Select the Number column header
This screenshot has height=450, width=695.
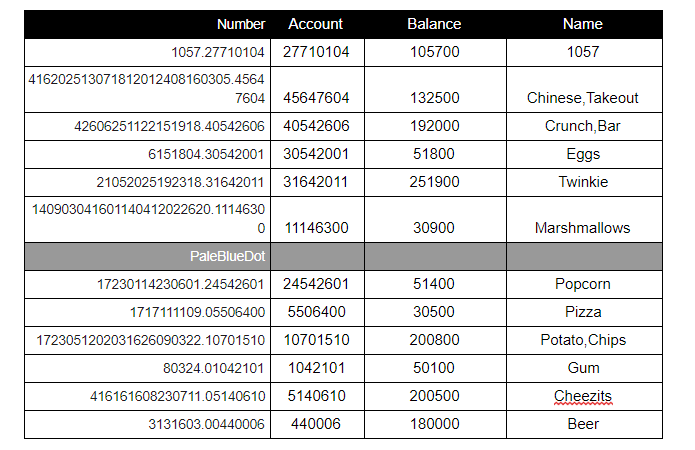tap(147, 24)
